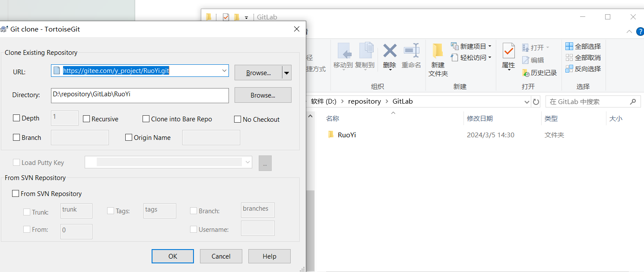The height and width of the screenshot is (272, 644).
Task: Click the 文件夹 type cell
Action: click(x=555, y=135)
